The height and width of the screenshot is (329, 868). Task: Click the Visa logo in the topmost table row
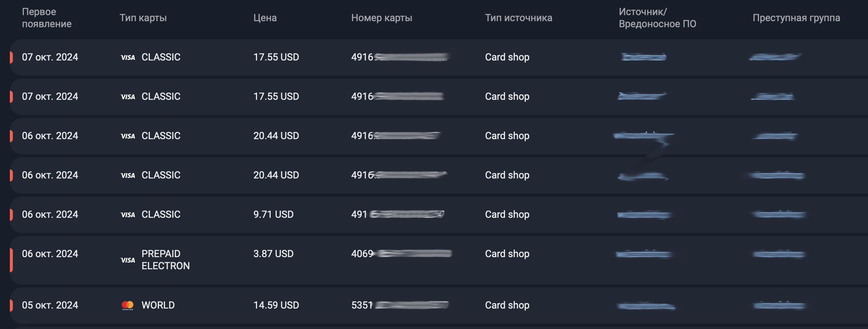tap(128, 57)
